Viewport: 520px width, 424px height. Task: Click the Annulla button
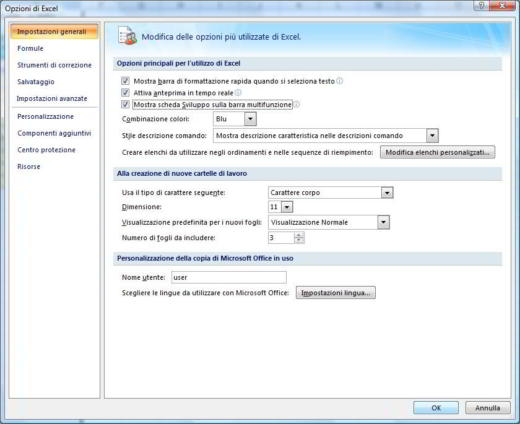pyautogui.click(x=488, y=408)
